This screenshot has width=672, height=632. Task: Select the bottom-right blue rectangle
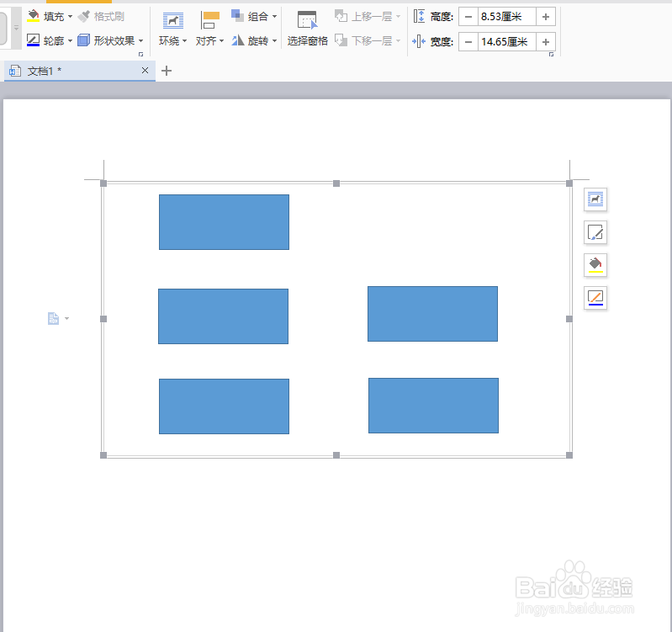[x=434, y=406]
